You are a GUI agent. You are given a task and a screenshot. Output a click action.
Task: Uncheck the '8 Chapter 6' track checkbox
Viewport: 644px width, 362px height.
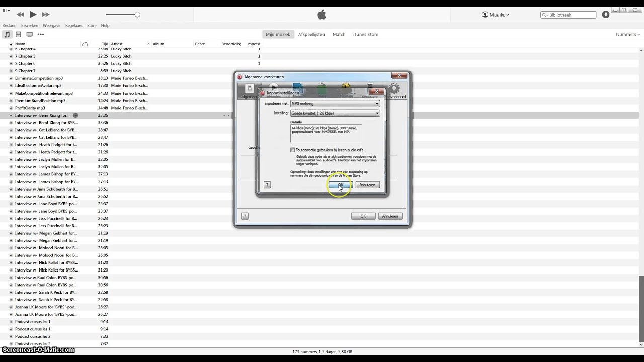coord(11,64)
